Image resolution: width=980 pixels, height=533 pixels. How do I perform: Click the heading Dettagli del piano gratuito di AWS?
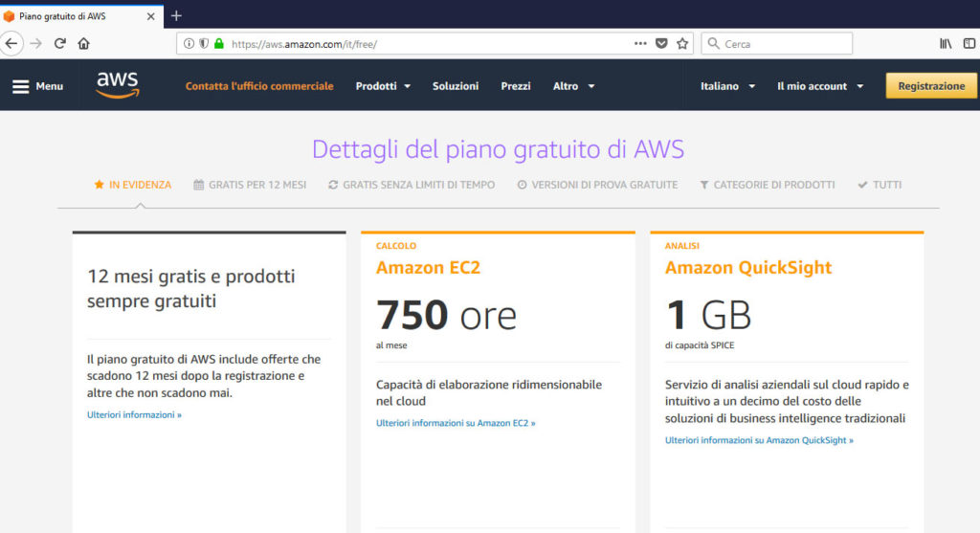pyautogui.click(x=498, y=149)
